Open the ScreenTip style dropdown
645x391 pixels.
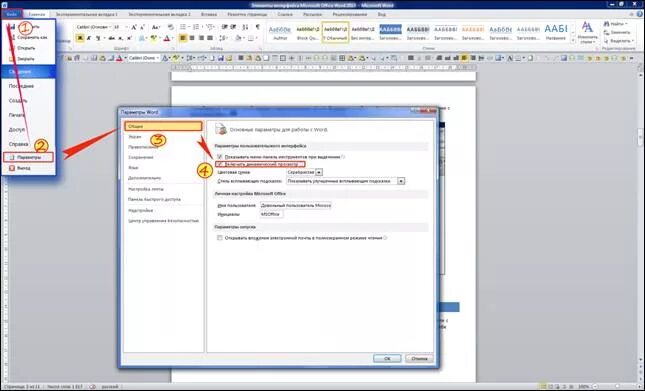coord(401,181)
